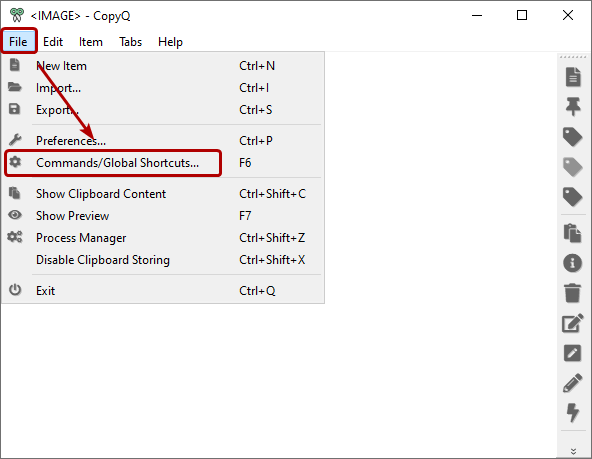Click the gears icon beside Process Manager
Screen dimensions: 592x459
click(15, 237)
